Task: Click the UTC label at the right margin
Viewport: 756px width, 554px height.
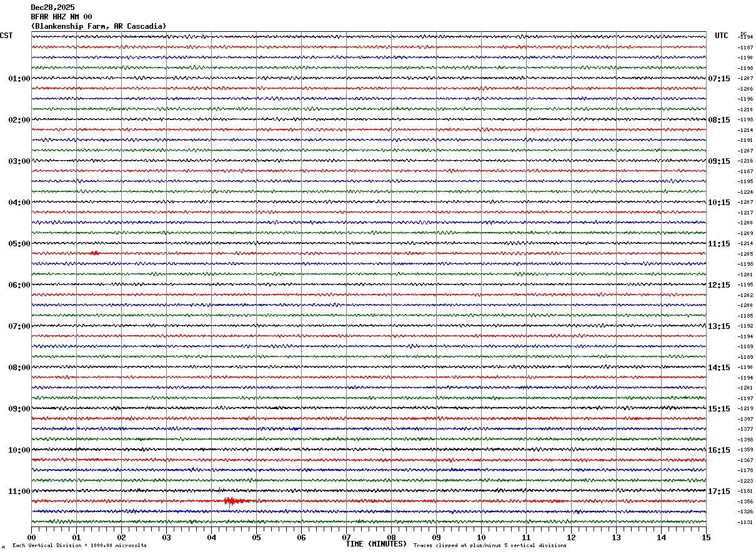Action: pos(722,36)
